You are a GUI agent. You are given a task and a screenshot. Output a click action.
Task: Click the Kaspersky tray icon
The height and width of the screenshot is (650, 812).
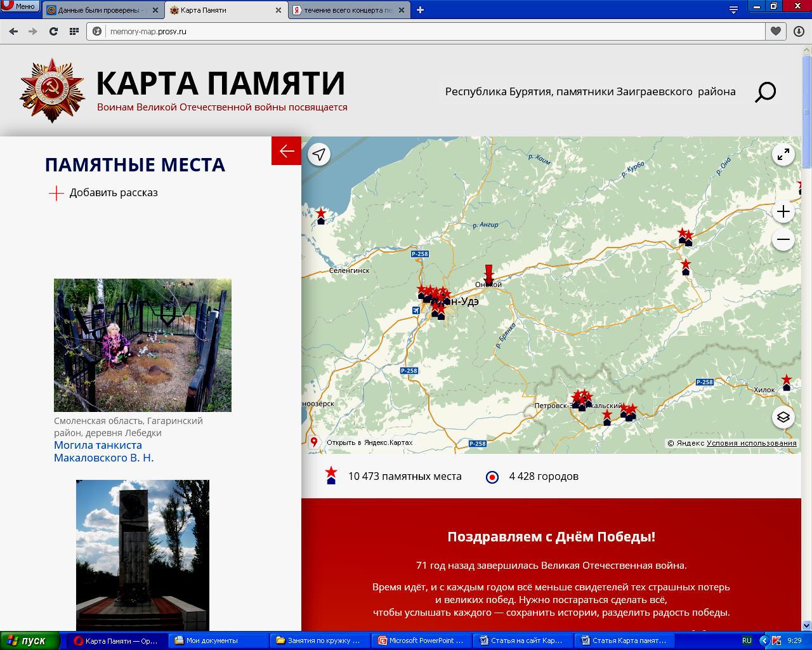tap(776, 640)
